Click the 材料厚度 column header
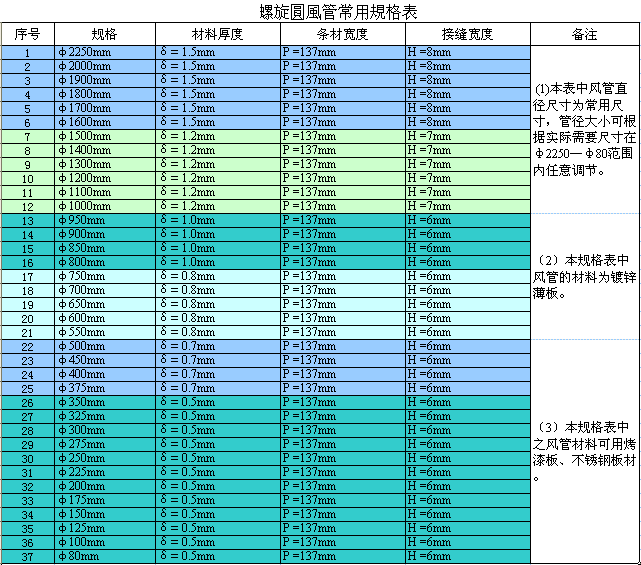The image size is (641, 565). (217, 34)
